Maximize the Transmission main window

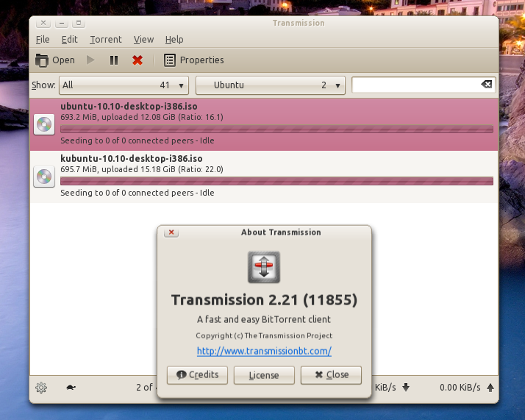(79, 23)
